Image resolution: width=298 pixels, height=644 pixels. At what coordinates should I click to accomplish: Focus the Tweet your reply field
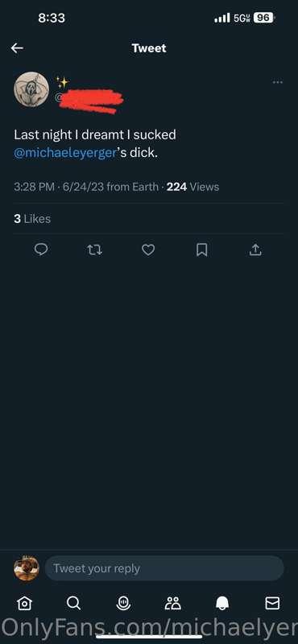point(164,568)
